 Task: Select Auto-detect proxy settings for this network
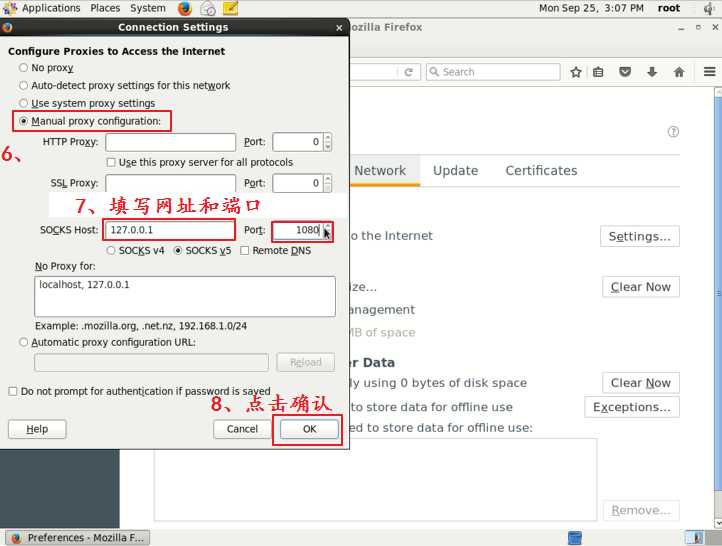(23, 85)
